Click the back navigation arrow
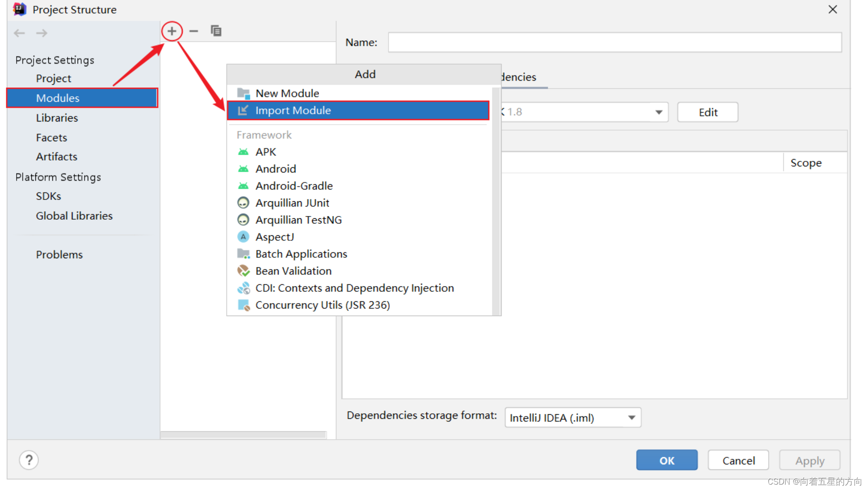The width and height of the screenshot is (868, 490). click(19, 33)
